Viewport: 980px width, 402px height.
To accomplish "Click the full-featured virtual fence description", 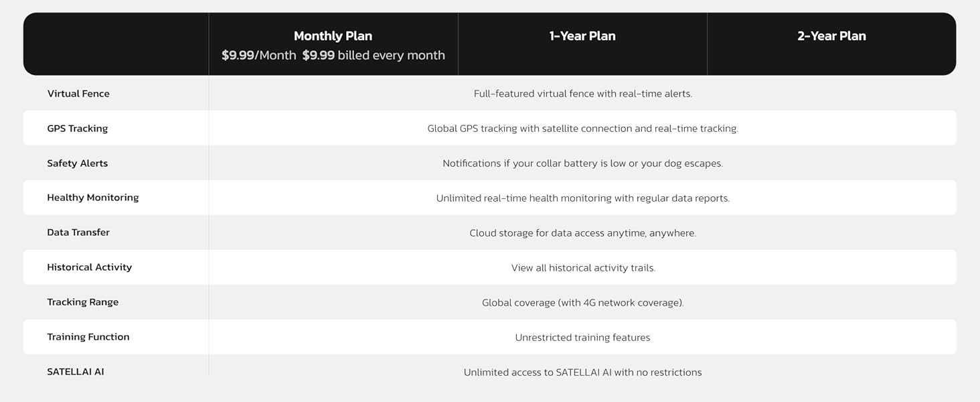I will tap(582, 94).
